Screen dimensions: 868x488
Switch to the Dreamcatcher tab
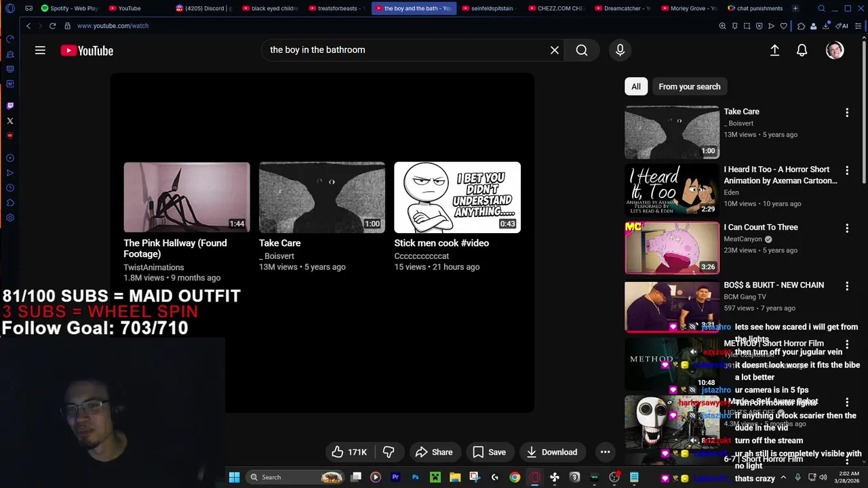click(x=623, y=8)
